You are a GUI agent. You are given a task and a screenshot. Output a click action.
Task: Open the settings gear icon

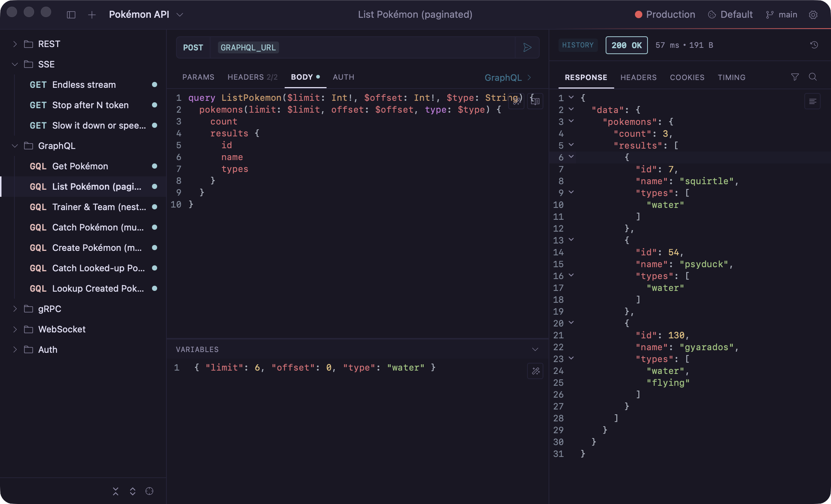click(x=813, y=15)
